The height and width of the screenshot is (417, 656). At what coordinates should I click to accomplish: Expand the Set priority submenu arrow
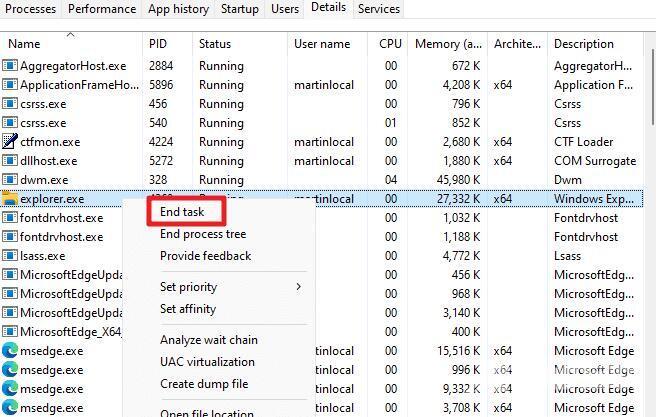click(298, 287)
